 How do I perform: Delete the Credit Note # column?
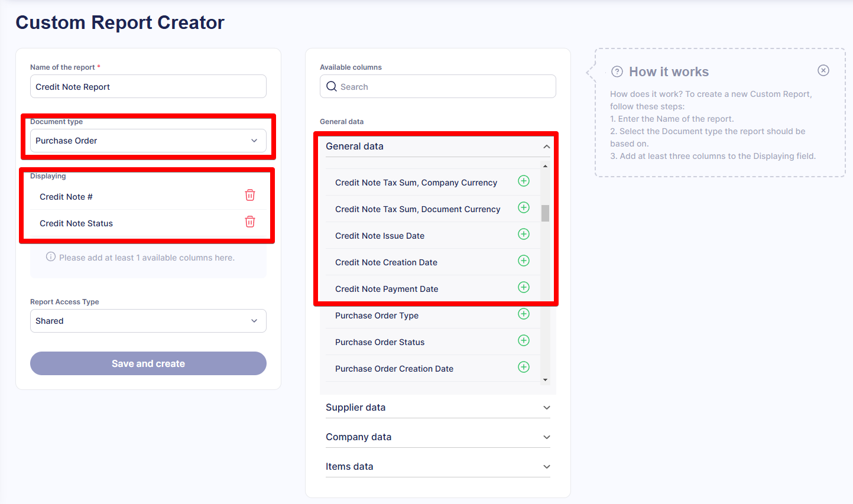250,195
